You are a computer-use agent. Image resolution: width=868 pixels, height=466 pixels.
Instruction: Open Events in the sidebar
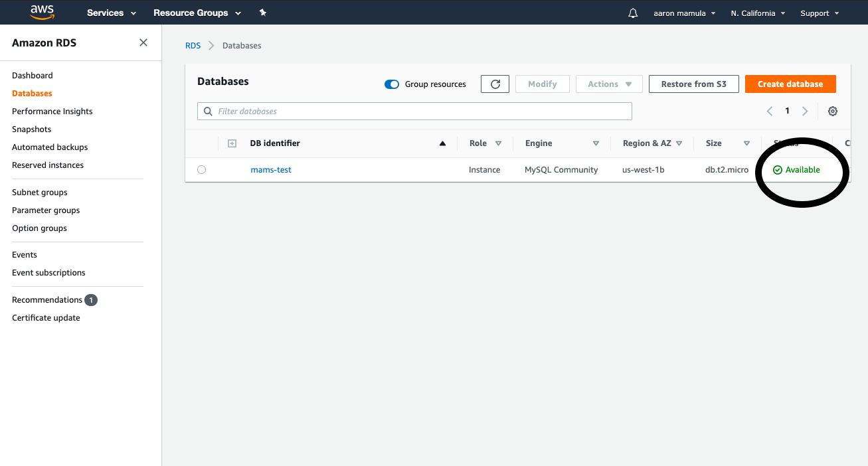[25, 255]
